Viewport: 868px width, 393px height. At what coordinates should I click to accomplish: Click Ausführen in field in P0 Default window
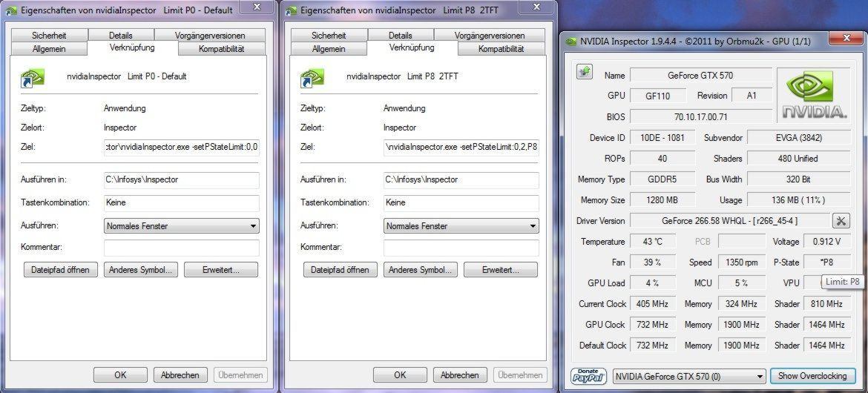pos(182,180)
